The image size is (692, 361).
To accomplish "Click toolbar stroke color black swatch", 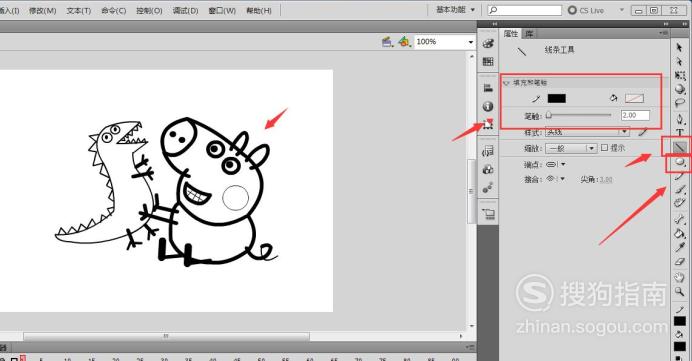I will point(680,321).
